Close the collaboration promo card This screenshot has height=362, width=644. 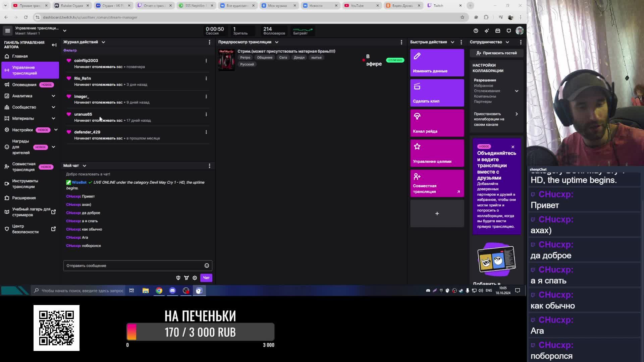point(513,147)
